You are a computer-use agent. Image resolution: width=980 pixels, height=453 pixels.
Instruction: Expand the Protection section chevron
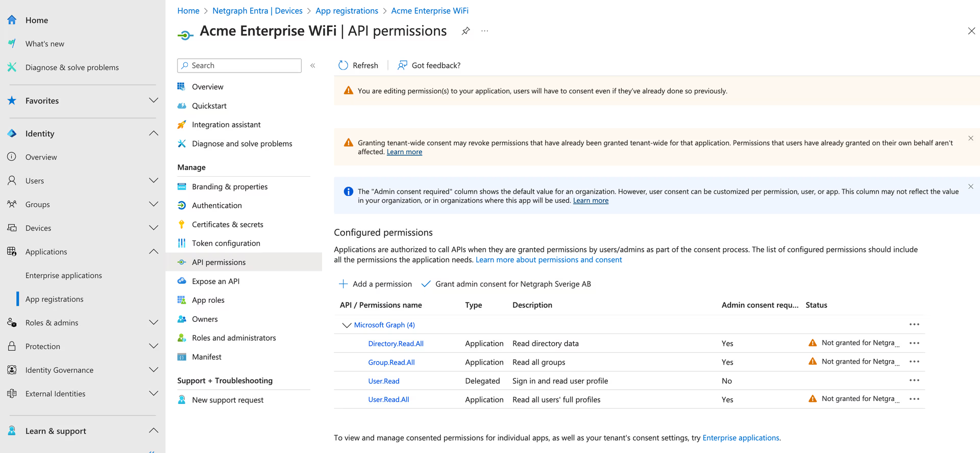(x=154, y=346)
